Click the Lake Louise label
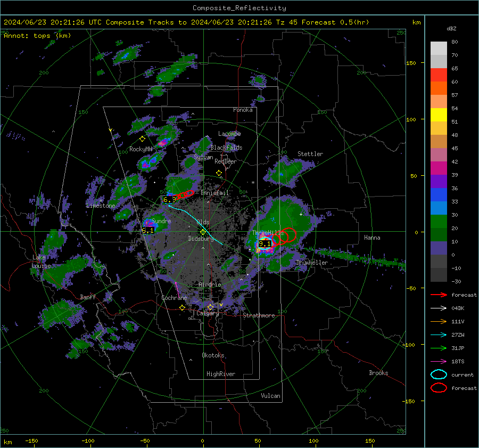The height and width of the screenshot is (448, 479). coord(41,262)
